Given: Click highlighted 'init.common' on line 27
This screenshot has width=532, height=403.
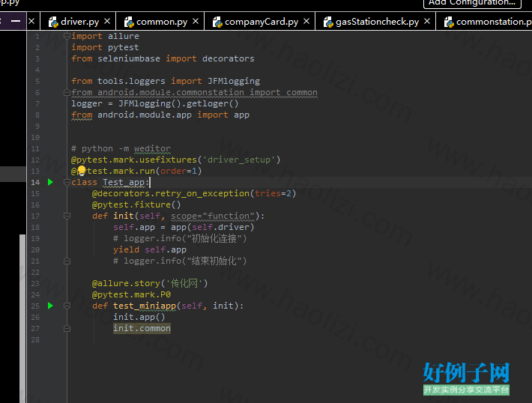Looking at the screenshot, I should pos(142,328).
